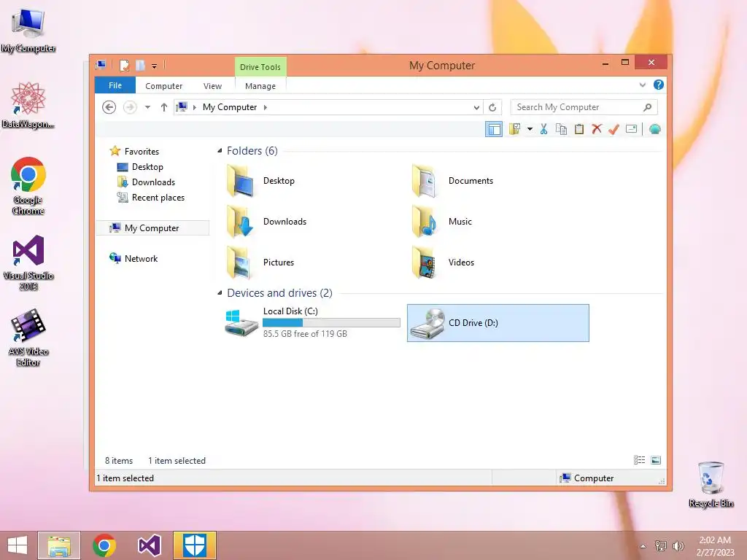Image resolution: width=747 pixels, height=560 pixels.
Task: Select the CD Drive (D:) item
Action: pos(498,323)
